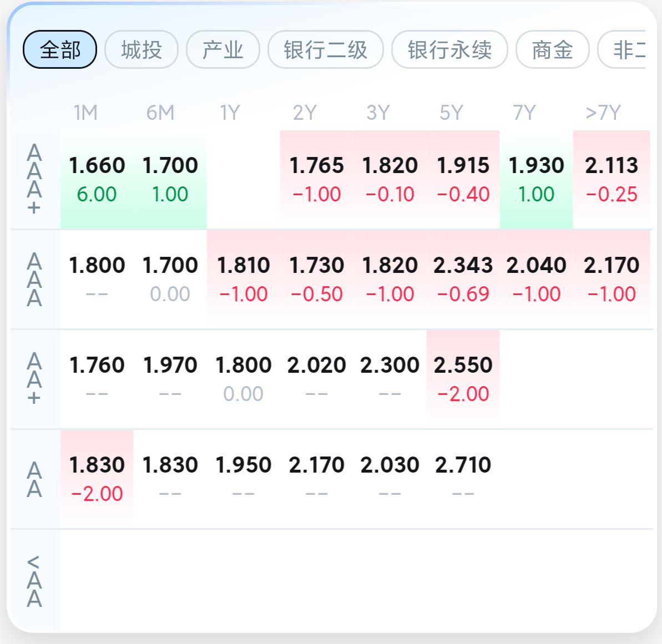Viewport: 662px width, 644px height.
Task: Click the AAA+ 1M cell 1.660
Action: (x=97, y=179)
